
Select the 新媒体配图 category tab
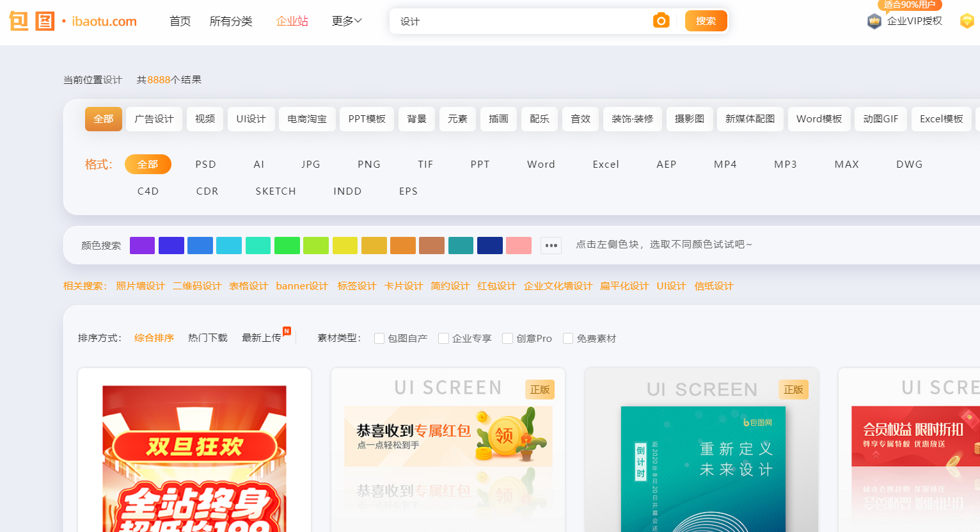[x=750, y=119]
